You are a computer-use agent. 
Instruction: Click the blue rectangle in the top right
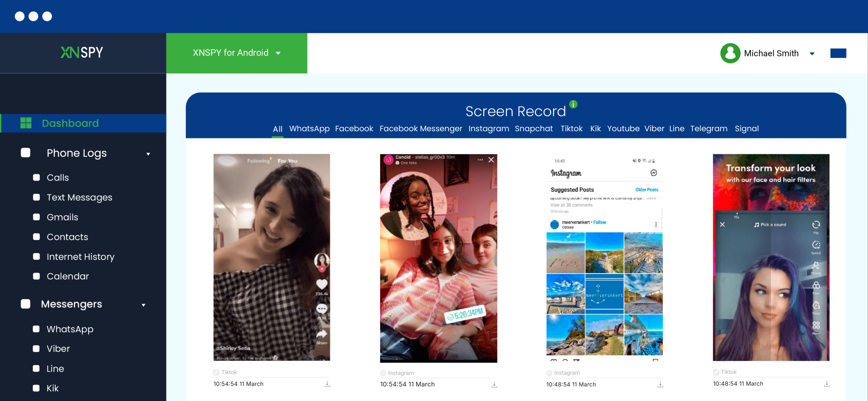click(838, 53)
